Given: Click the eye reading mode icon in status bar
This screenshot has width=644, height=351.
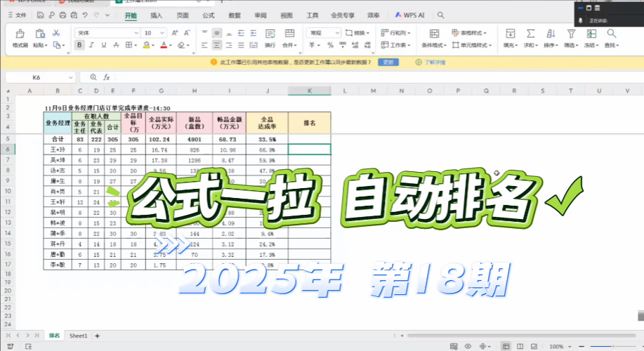Looking at the screenshot, I should point(468,347).
